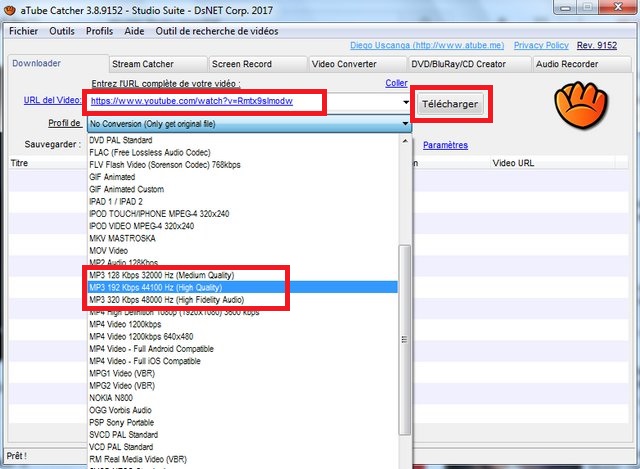The width and height of the screenshot is (640, 469).
Task: Select MP4 Video Full iOS Compatible profile
Action: click(242, 361)
